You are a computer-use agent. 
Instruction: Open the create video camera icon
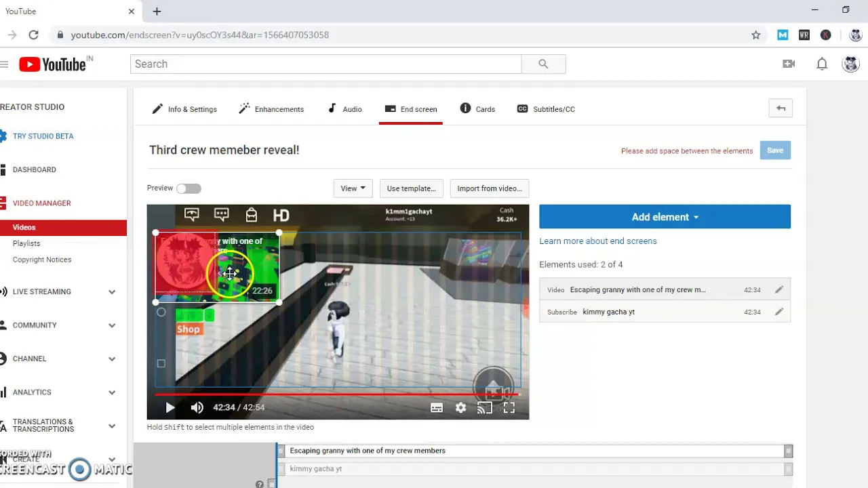click(x=789, y=64)
